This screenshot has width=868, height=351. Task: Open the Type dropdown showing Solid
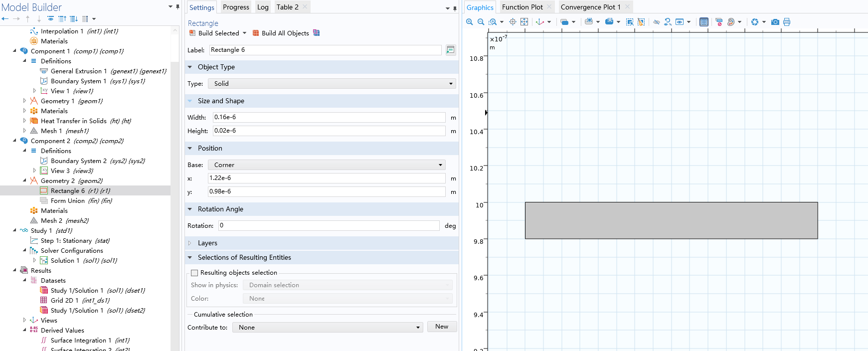pyautogui.click(x=332, y=84)
